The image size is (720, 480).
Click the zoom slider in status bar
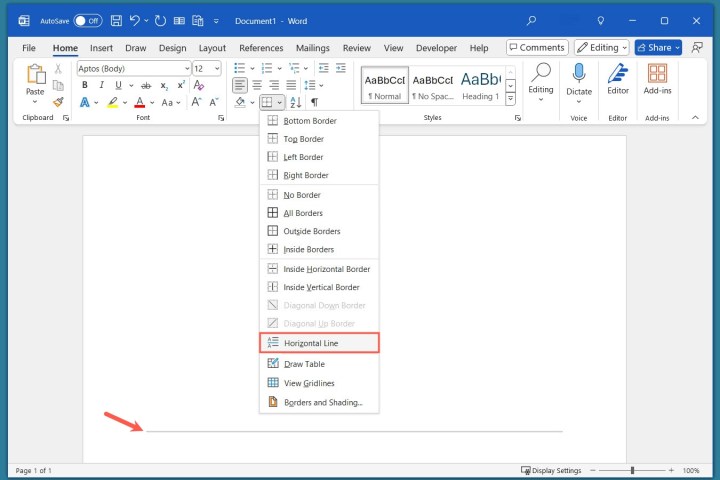(631, 470)
